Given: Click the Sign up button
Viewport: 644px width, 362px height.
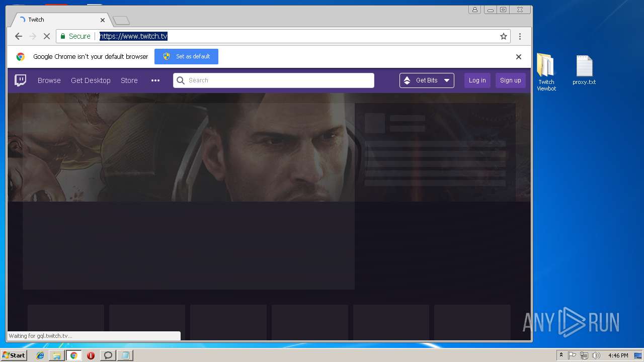Looking at the screenshot, I should pos(510,80).
